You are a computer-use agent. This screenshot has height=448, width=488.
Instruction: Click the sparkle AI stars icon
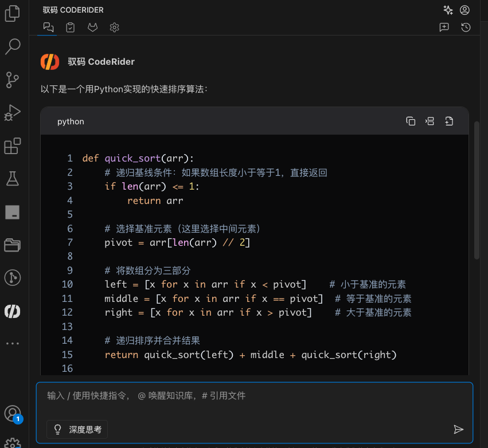pyautogui.click(x=448, y=10)
